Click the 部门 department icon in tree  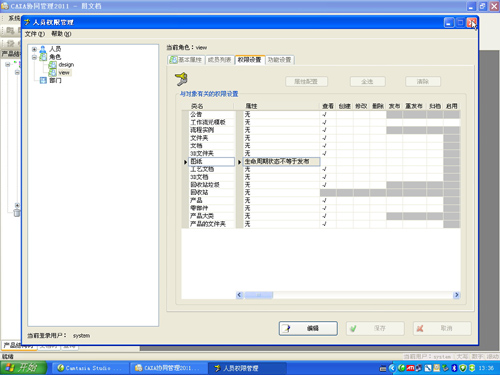(x=43, y=80)
